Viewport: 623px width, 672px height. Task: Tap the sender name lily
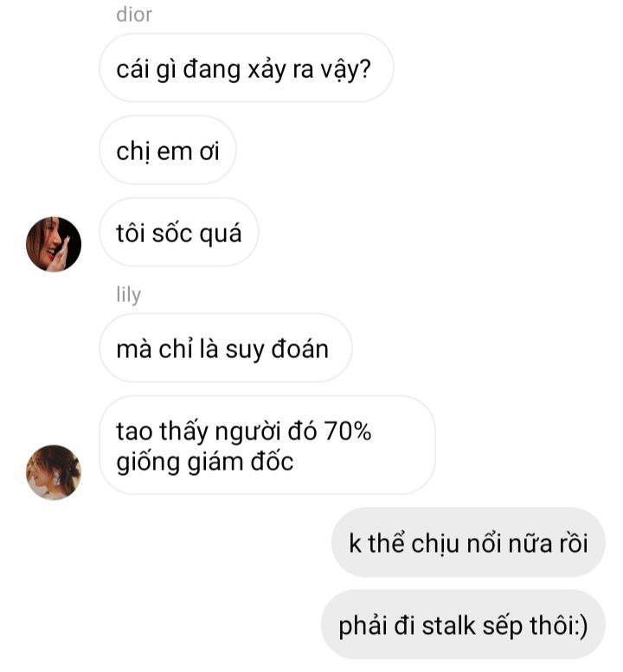pos(128,295)
